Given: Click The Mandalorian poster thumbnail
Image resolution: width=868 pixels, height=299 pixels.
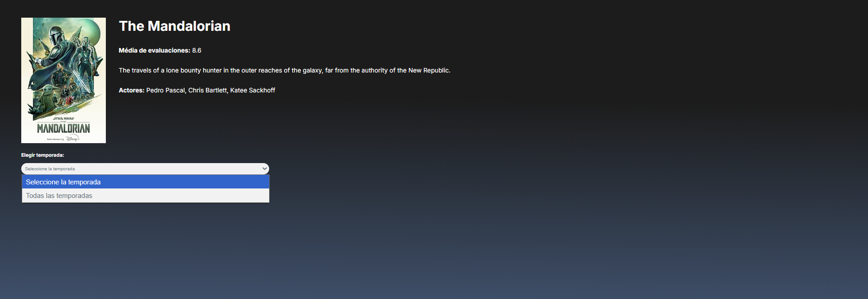Looking at the screenshot, I should [x=63, y=80].
